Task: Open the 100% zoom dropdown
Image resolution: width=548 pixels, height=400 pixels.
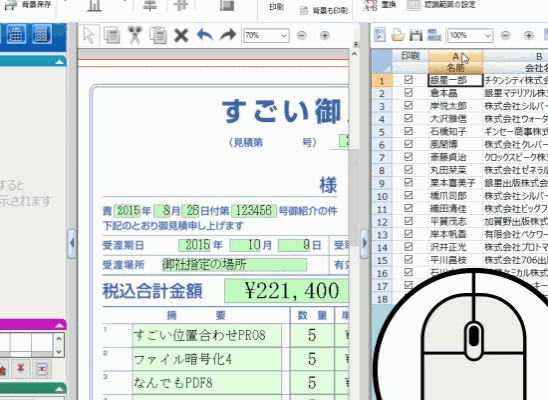Action: (x=488, y=36)
